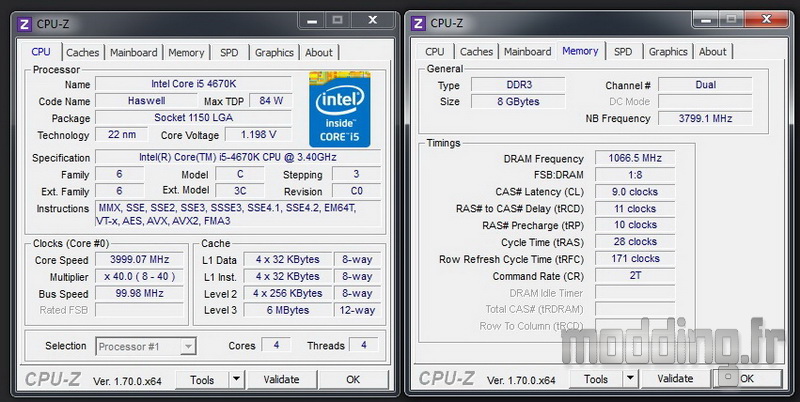Click the code name value 'Haswell'

click(146, 100)
